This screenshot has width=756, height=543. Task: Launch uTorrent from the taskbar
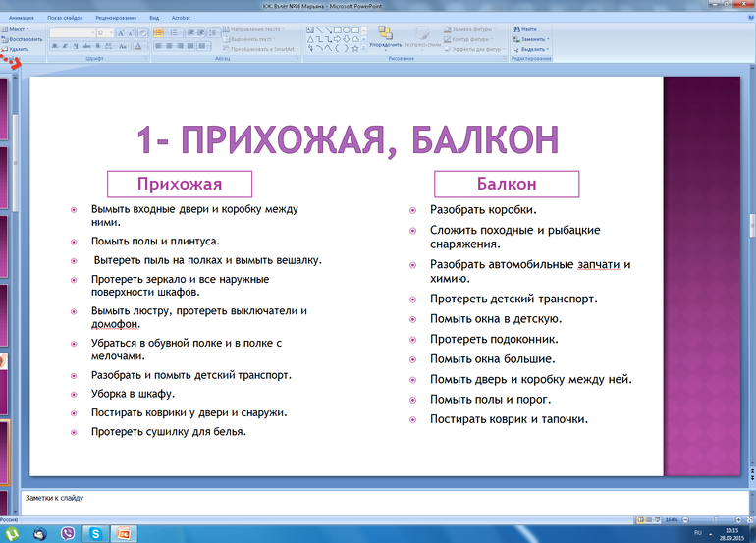(12, 533)
